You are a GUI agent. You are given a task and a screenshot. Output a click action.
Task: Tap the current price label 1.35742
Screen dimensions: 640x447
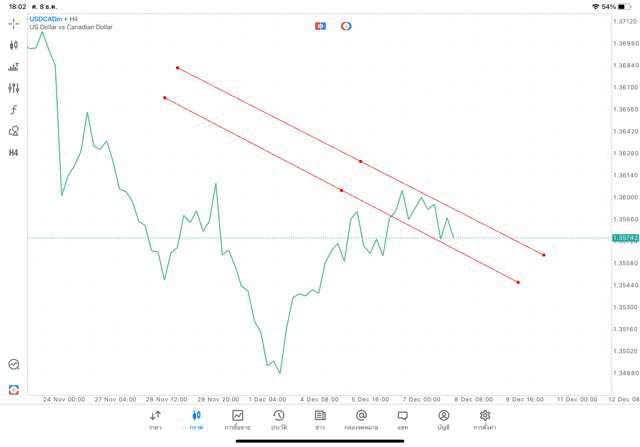pos(625,238)
